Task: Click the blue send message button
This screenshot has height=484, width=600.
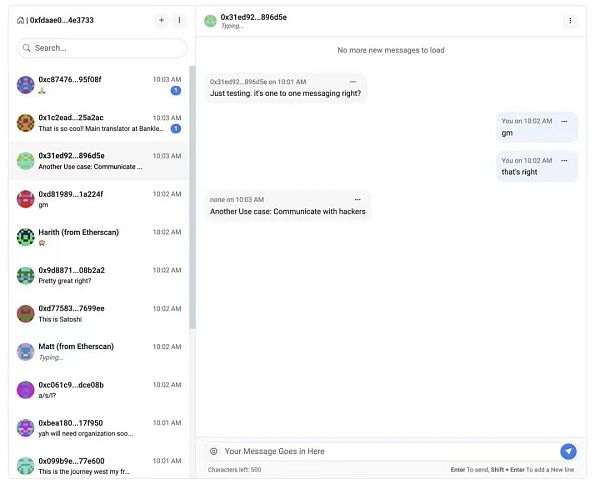Action: coord(568,451)
